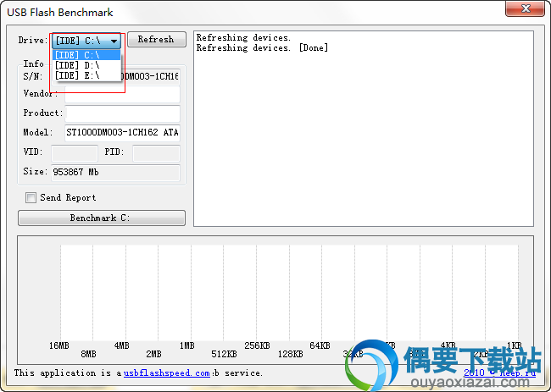551x392 pixels.
Task: Click the 128KB chart axis label
Action: [x=290, y=354]
